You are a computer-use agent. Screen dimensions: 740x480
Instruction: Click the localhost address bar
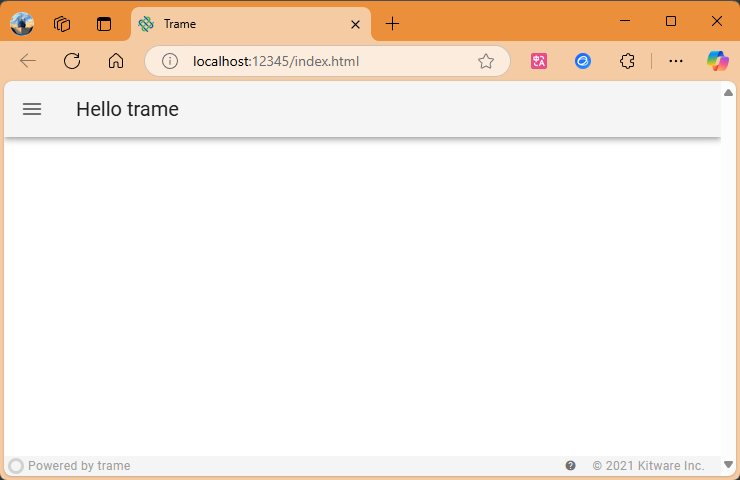(x=327, y=61)
